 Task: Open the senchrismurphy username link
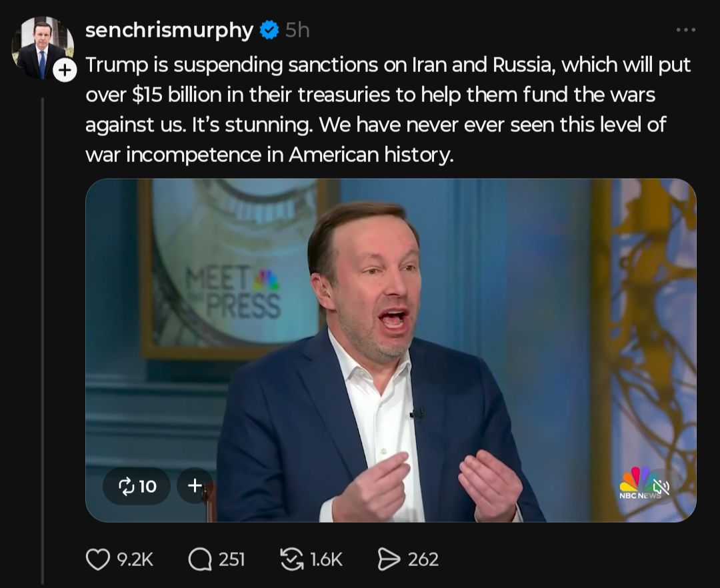point(169,30)
